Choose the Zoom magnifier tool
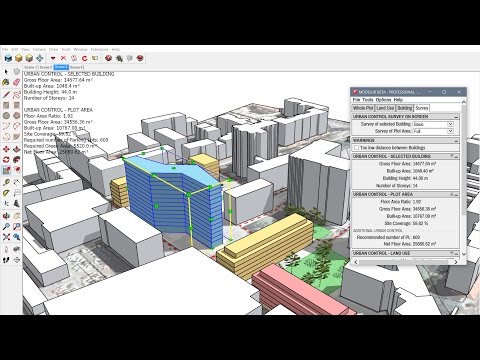Image resolution: width=480 pixels, height=360 pixels. point(6,227)
